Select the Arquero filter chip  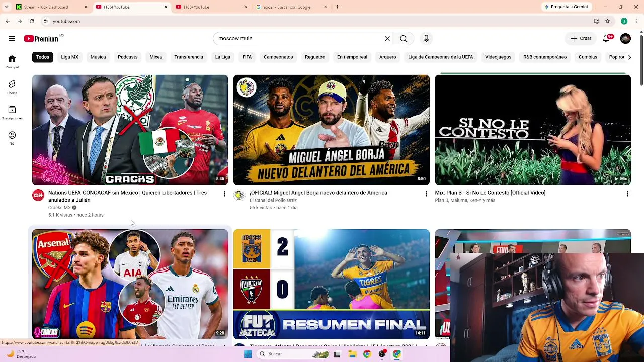(x=388, y=57)
